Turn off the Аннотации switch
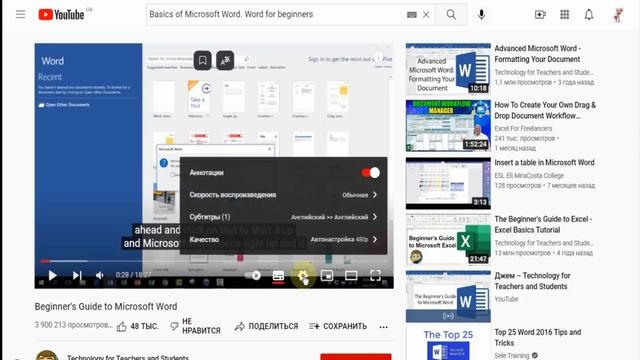 pos(371,173)
